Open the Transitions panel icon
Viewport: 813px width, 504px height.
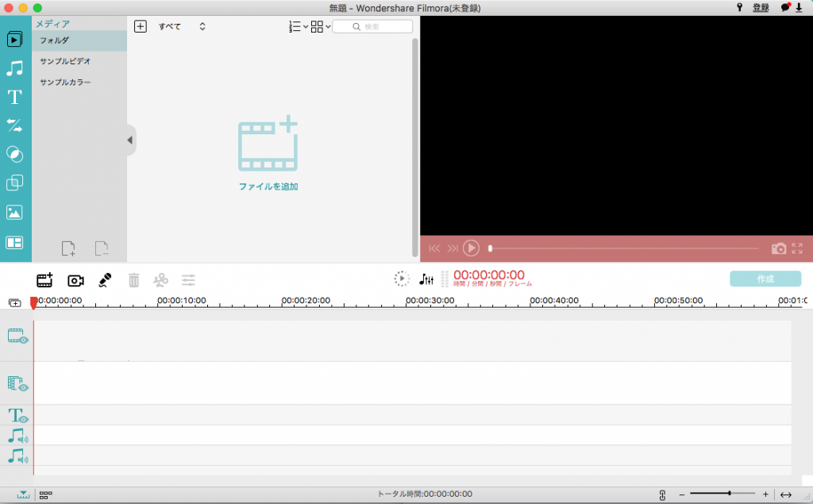point(14,125)
